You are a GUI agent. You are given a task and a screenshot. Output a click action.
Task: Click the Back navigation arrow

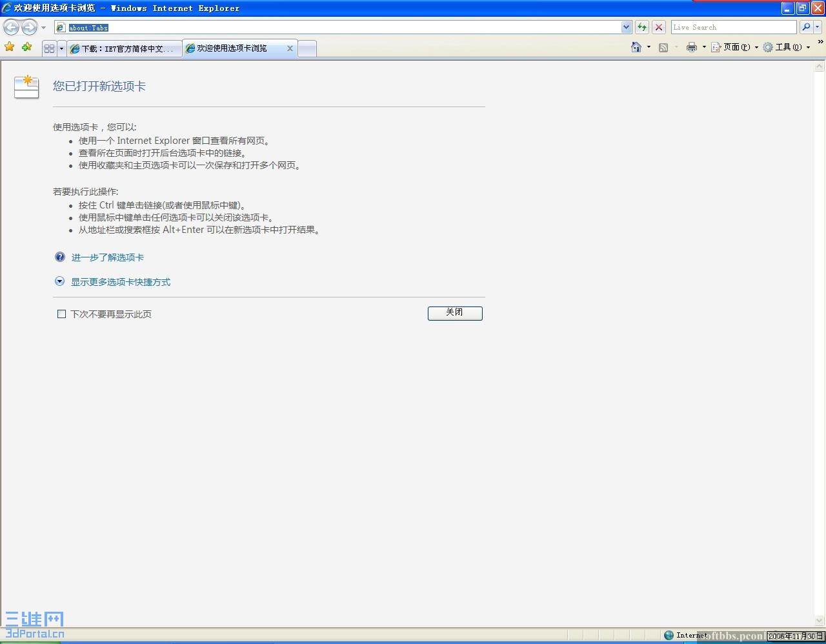click(11, 27)
